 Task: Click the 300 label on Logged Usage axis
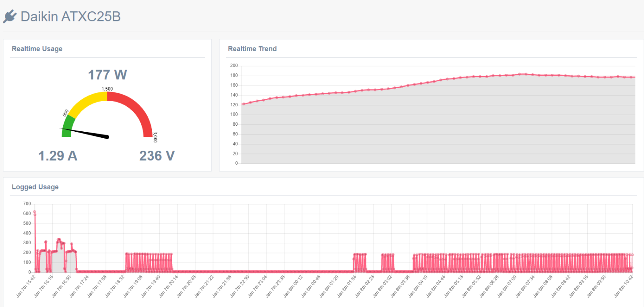pos(27,243)
